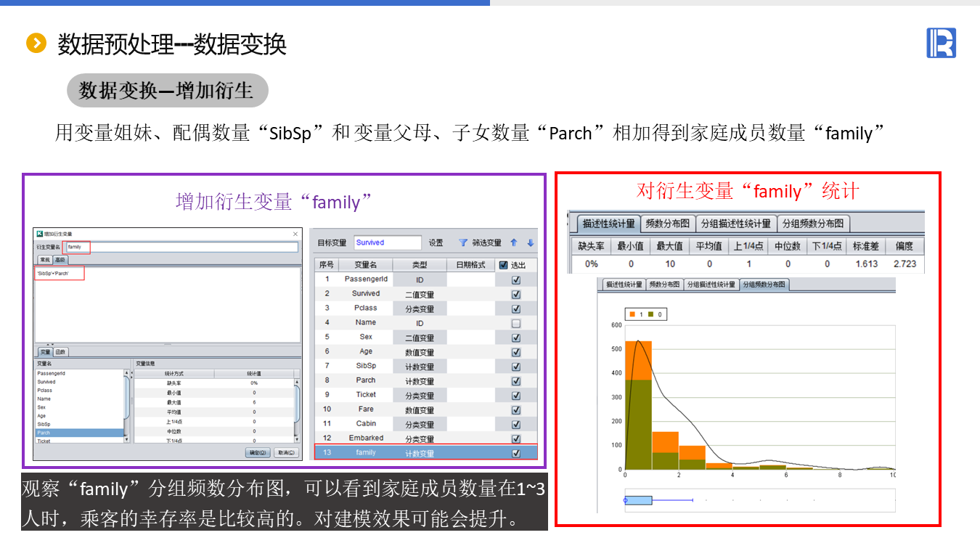
Task: Click the filter funnel icon beside 筛选变量
Action: pos(462,242)
